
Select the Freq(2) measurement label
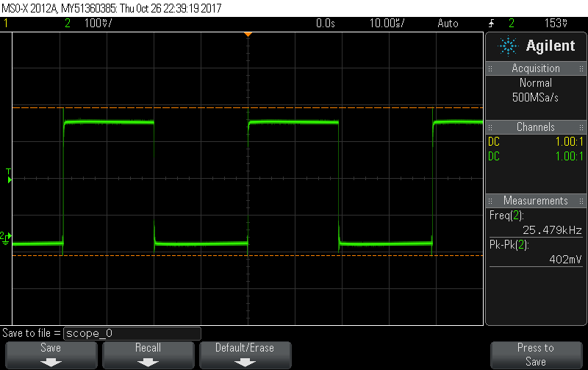[506, 216]
